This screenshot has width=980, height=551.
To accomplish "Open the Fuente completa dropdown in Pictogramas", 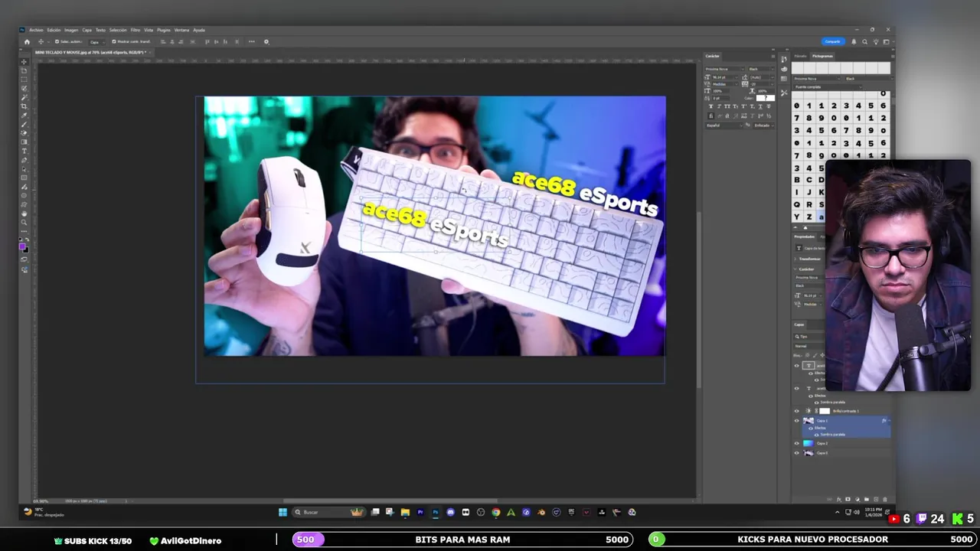I will 827,87.
